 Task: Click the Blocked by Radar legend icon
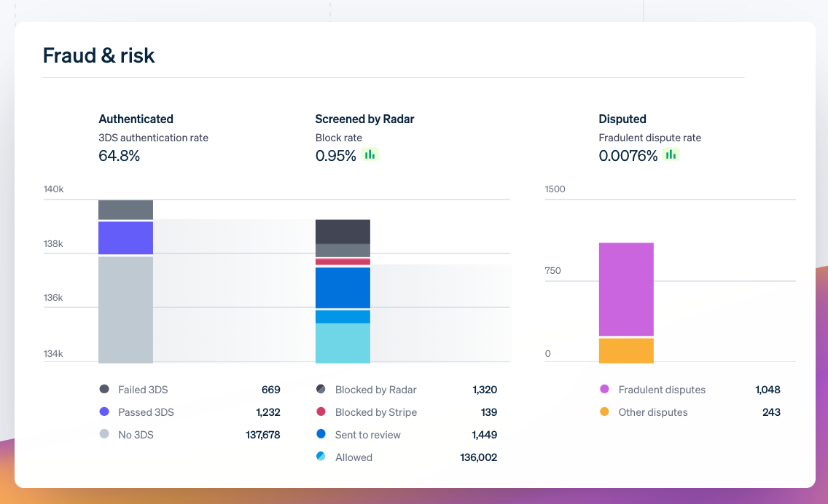coord(321,390)
